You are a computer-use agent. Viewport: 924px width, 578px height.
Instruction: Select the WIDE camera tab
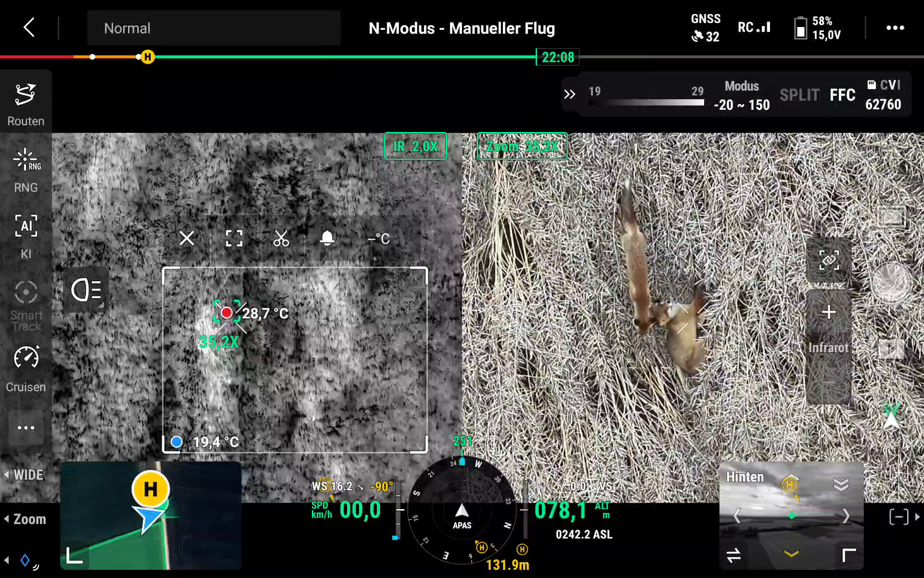[28, 475]
